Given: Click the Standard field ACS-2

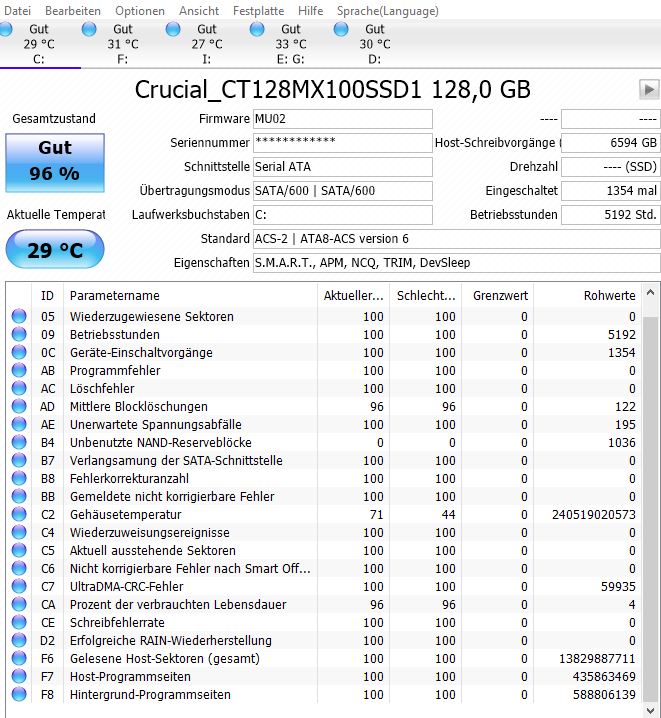Looking at the screenshot, I should click(x=456, y=239).
